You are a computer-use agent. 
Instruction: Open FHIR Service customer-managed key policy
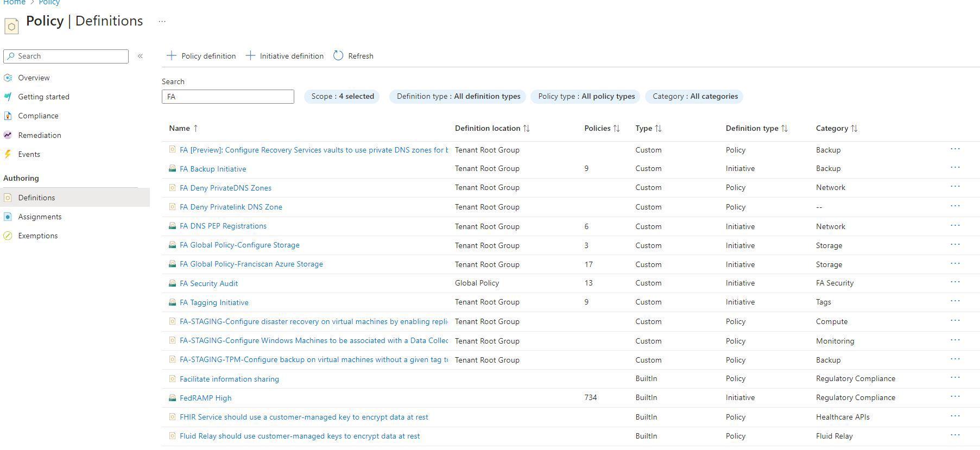point(304,417)
